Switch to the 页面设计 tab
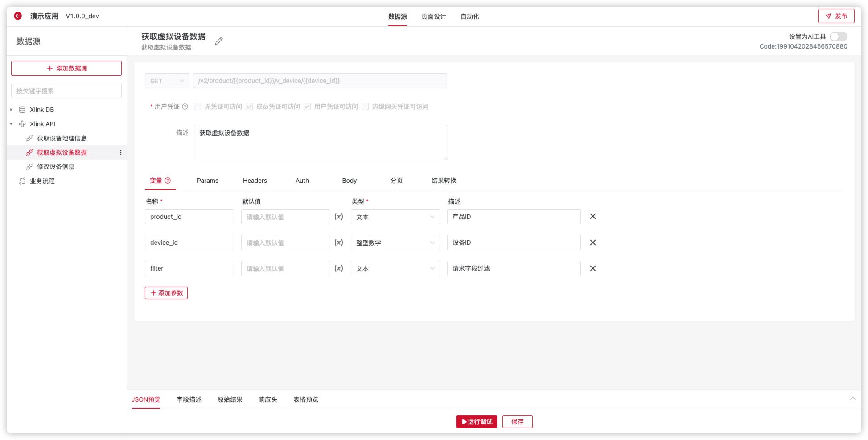868x440 pixels. (432, 16)
